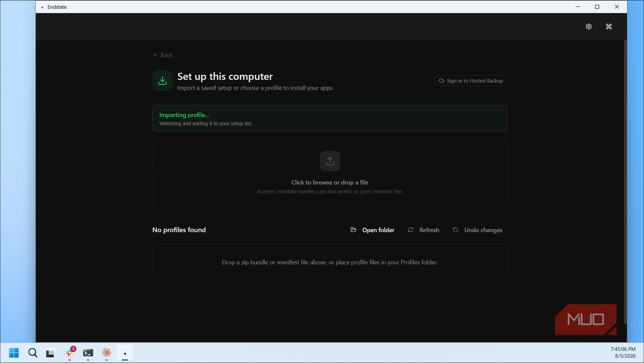Minimize the Endstate window
Image resolution: width=644 pixels, height=363 pixels.
(x=577, y=6)
